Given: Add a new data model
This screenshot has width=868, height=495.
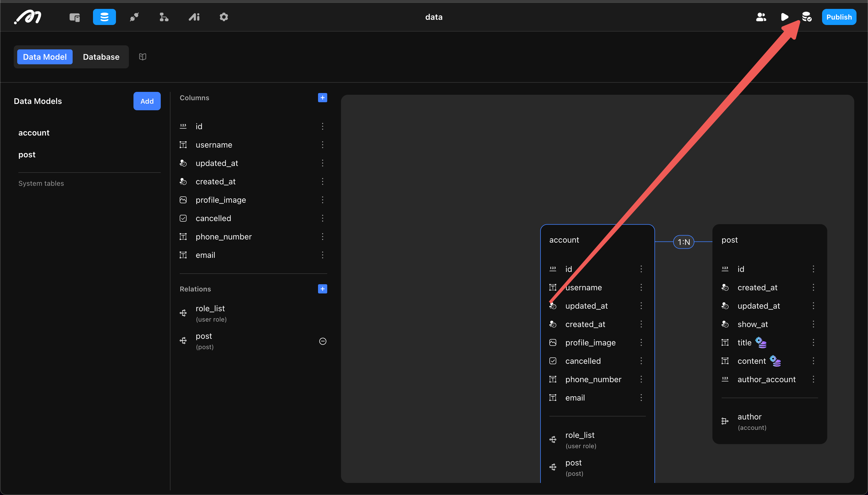Looking at the screenshot, I should click(x=147, y=101).
